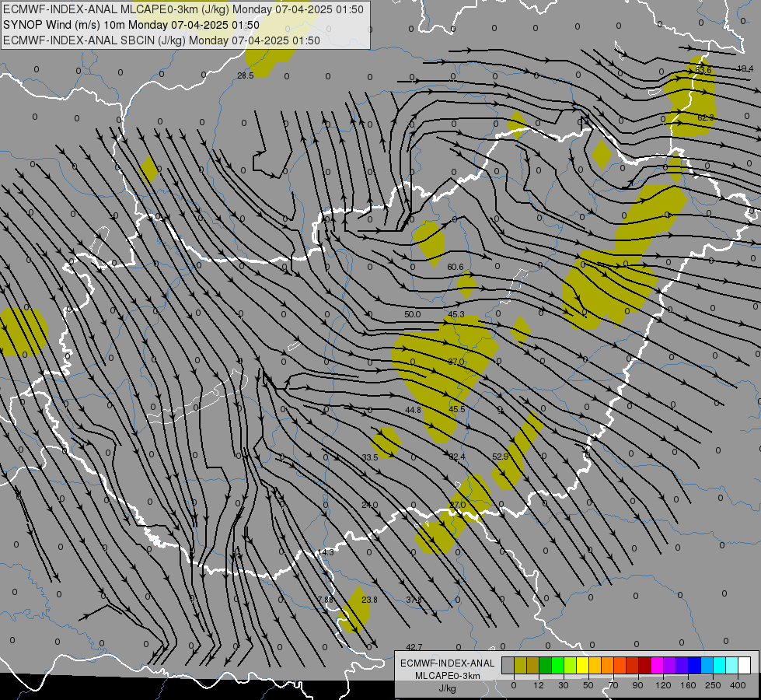Click the legend scale value 120
Screen dimensions: 761x700
663,685
